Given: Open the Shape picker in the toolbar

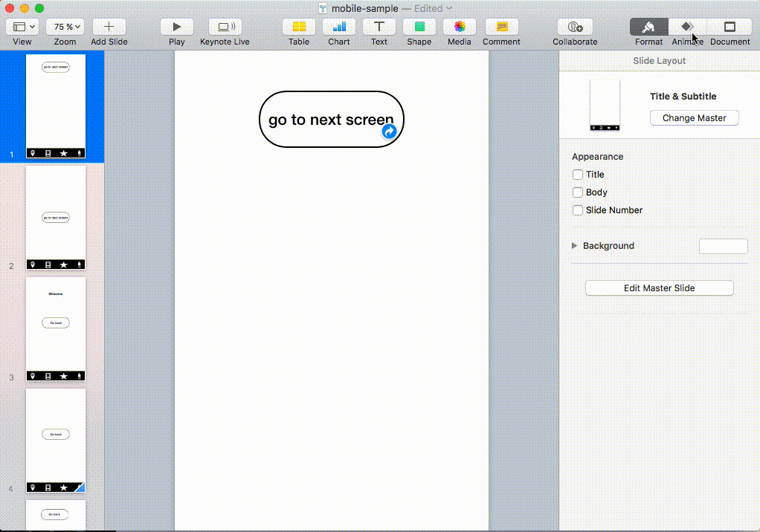Looking at the screenshot, I should tap(419, 27).
